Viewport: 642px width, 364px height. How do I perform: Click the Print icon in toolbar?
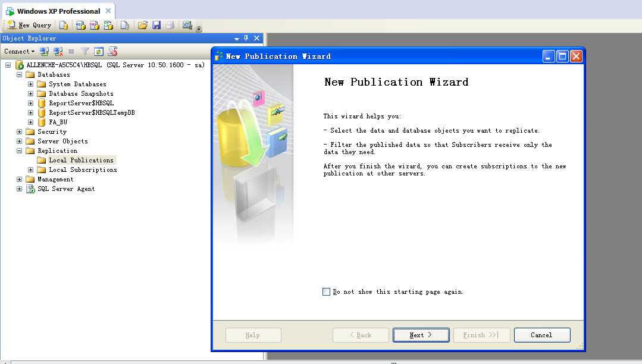click(170, 26)
